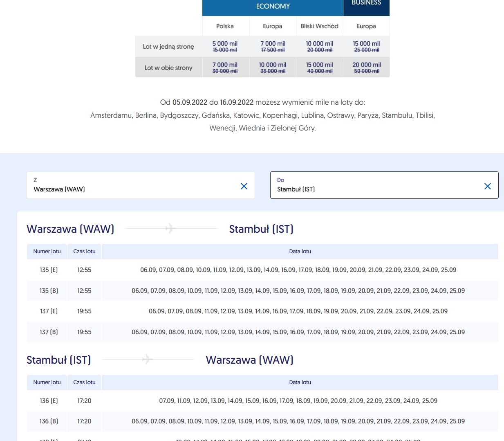504x441 pixels.
Task: Click the airplane icon between Stambuł and Warszawa
Action: pos(148,359)
